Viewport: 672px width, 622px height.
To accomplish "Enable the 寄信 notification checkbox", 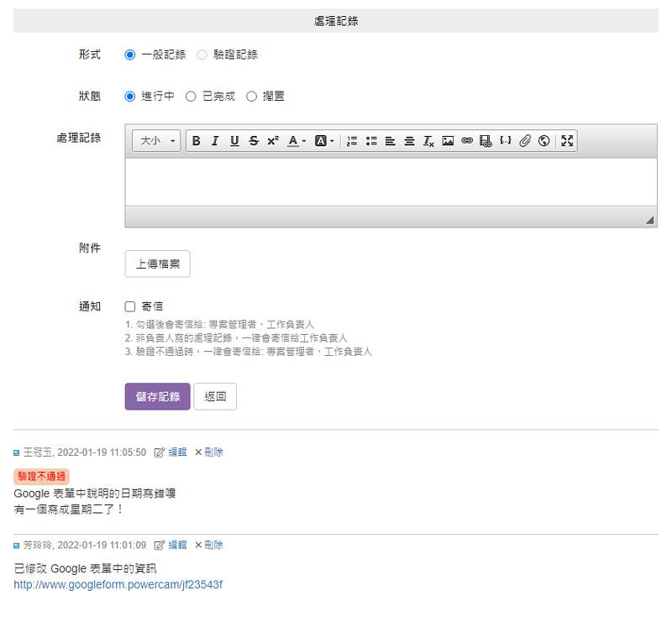I will pos(130,306).
